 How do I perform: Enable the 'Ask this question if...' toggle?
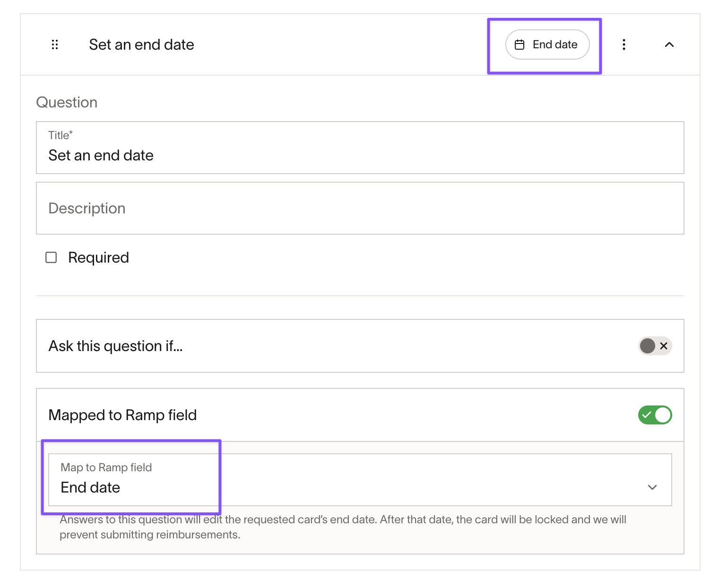[655, 346]
